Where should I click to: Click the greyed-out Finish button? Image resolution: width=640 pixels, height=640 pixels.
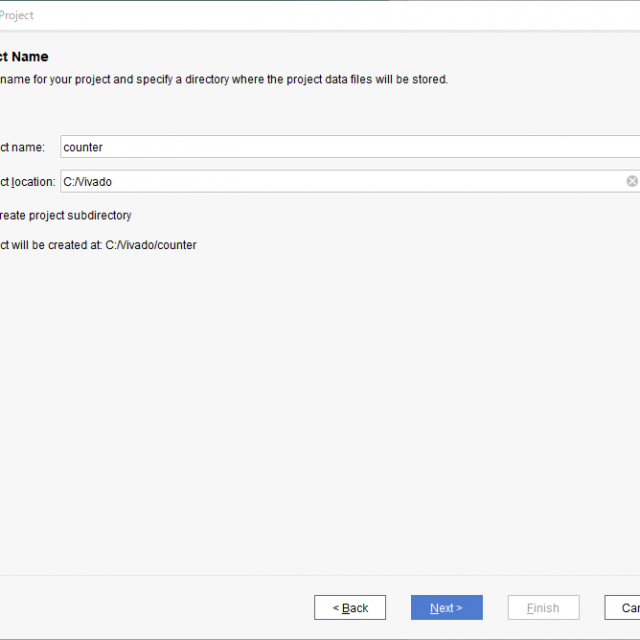[543, 608]
